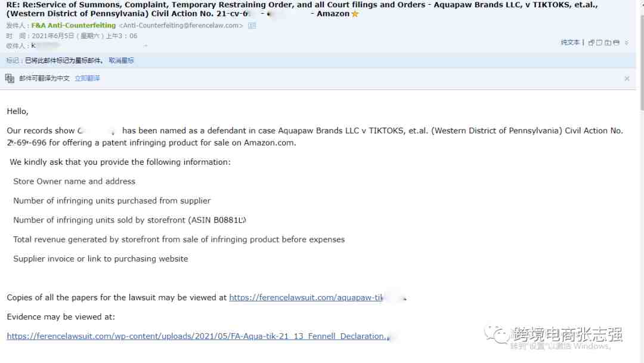Click the gold star next to Amazon subject

click(355, 14)
